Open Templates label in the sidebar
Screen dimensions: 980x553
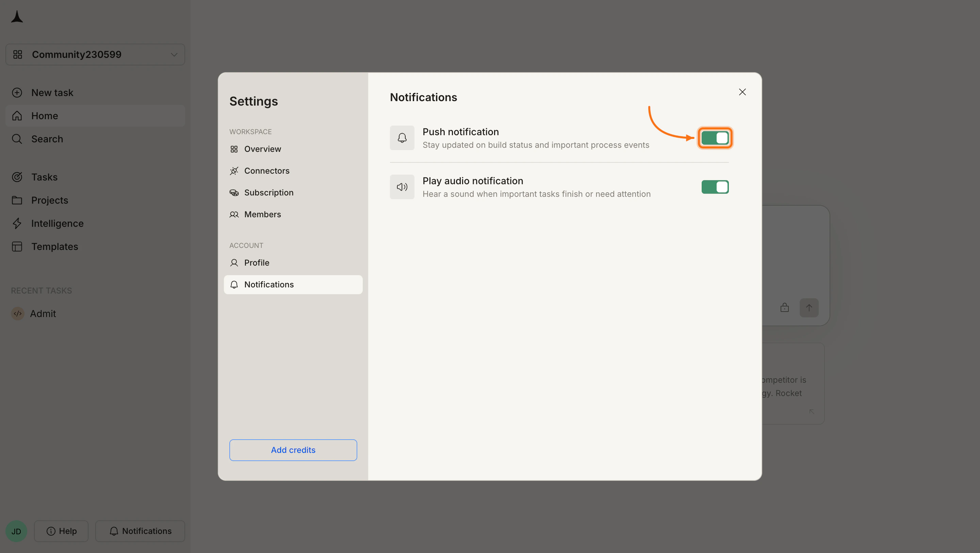click(54, 247)
